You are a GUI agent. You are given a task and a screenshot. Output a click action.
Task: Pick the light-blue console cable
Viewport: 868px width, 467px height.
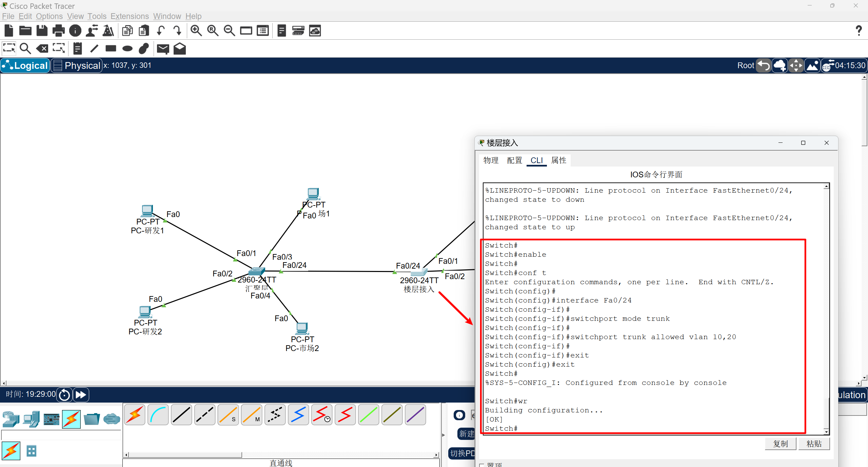(x=158, y=415)
